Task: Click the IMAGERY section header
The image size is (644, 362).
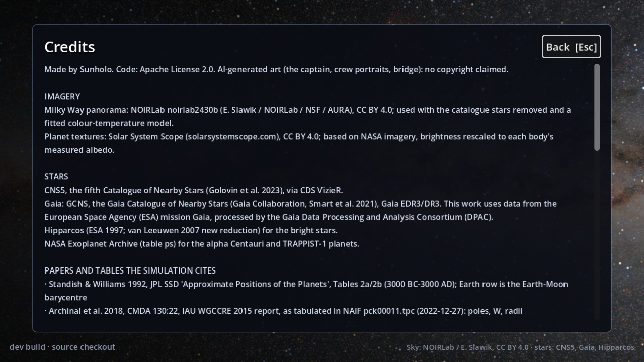Action: pyautogui.click(x=62, y=96)
